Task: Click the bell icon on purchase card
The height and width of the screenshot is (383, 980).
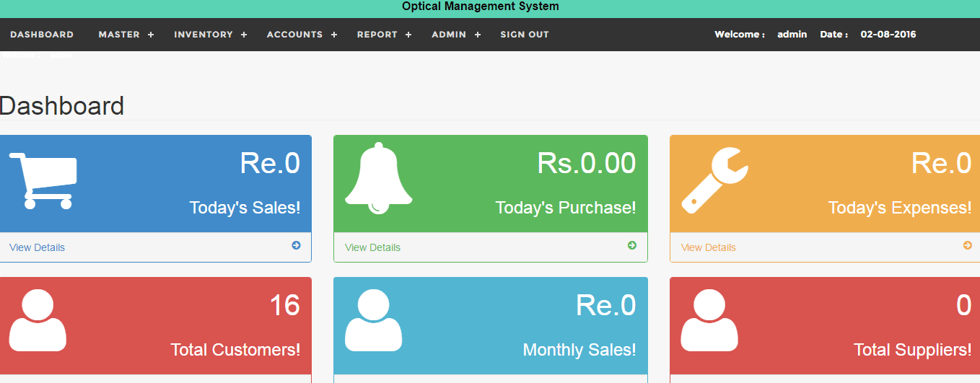Action: pos(378,179)
